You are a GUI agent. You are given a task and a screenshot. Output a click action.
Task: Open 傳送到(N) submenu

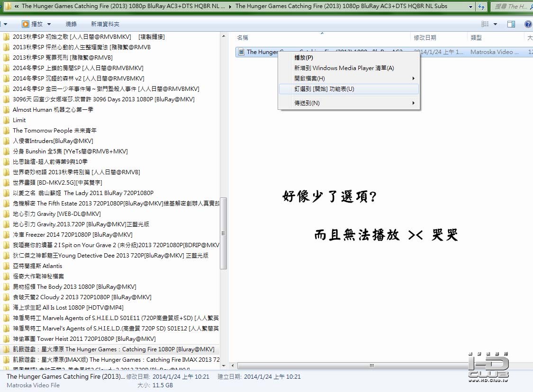coord(349,103)
